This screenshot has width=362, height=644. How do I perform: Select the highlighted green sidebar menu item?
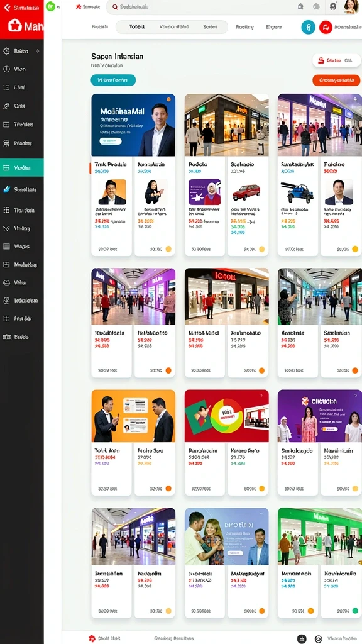22,167
